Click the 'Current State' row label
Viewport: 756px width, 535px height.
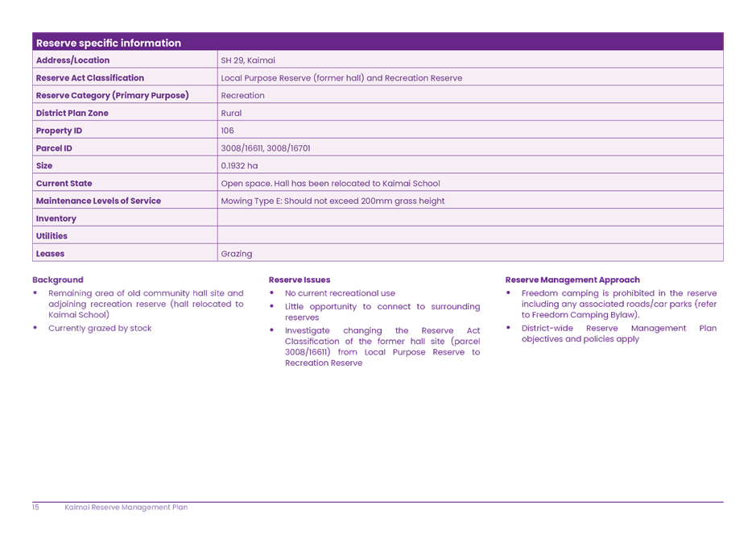64,184
